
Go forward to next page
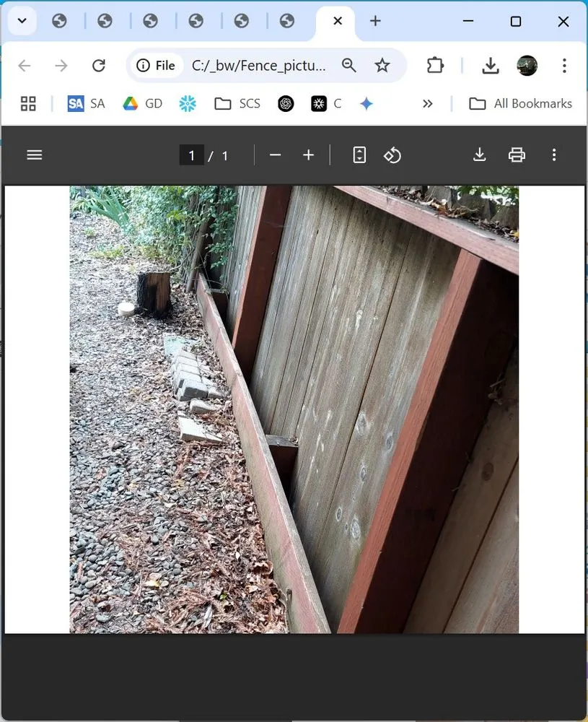coord(61,66)
